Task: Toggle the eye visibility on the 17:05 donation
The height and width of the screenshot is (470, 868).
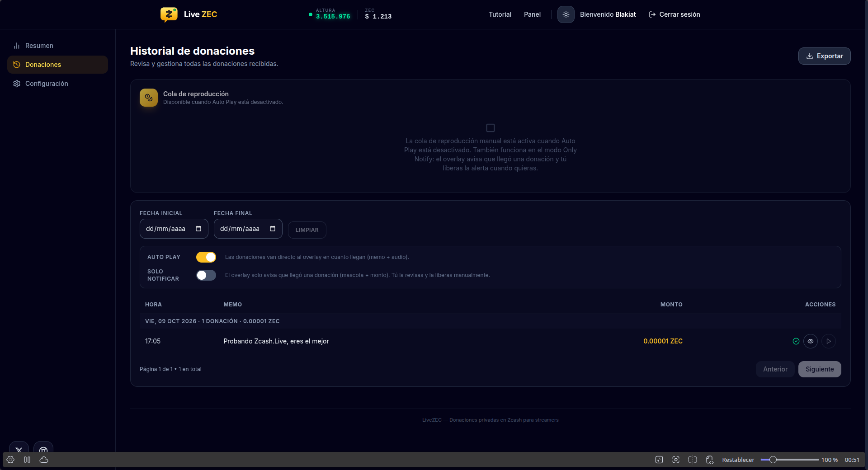Action: click(811, 341)
